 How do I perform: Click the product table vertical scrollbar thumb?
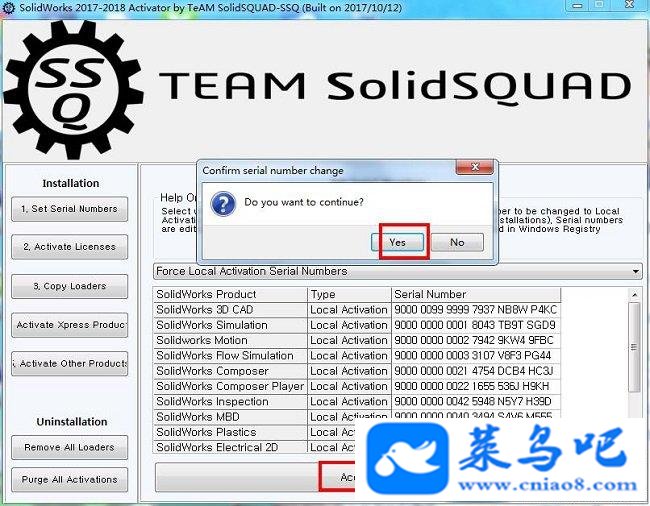[x=634, y=347]
